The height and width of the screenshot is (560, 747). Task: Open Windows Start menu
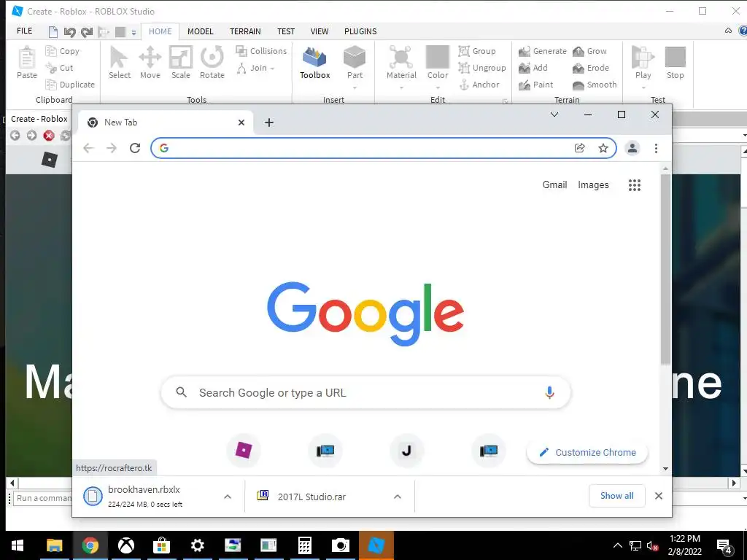click(18, 545)
